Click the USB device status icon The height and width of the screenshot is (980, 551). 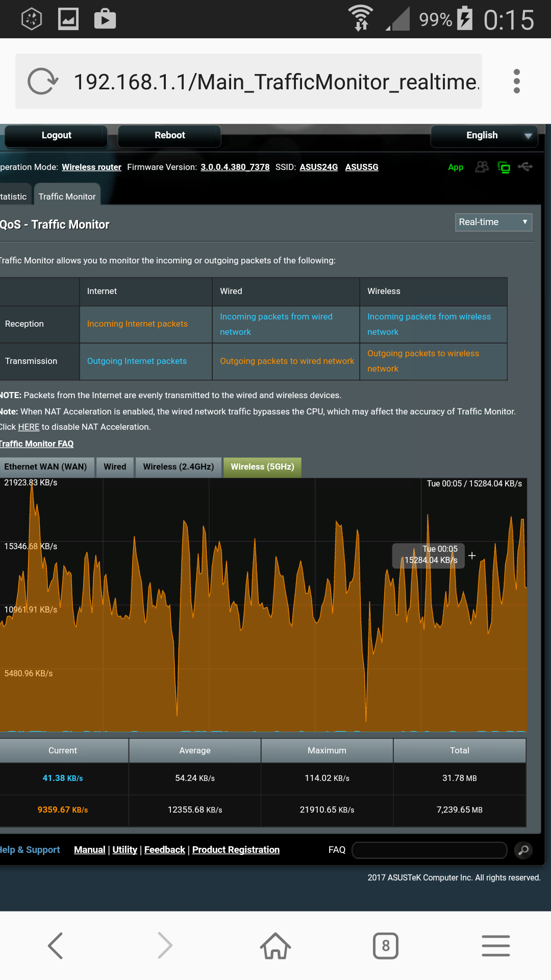[x=525, y=167]
